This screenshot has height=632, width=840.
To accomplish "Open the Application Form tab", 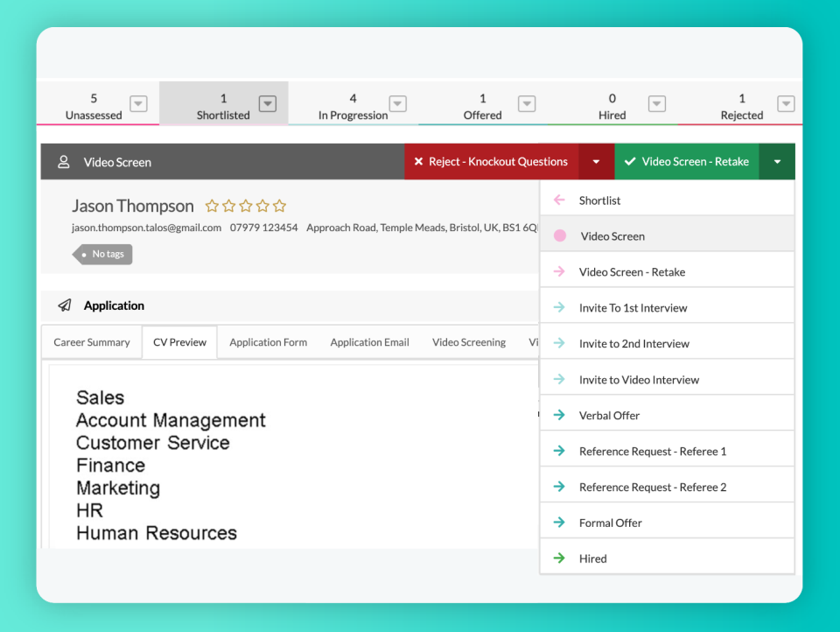I will click(269, 342).
